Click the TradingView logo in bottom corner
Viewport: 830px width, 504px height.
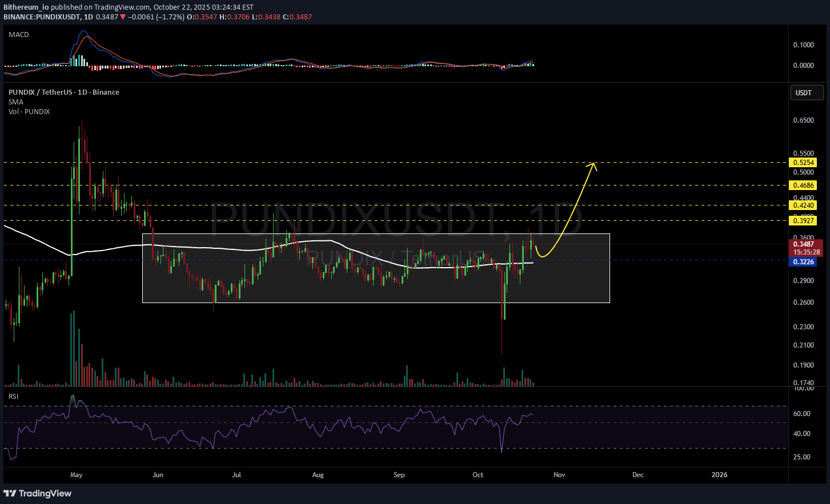tap(38, 493)
